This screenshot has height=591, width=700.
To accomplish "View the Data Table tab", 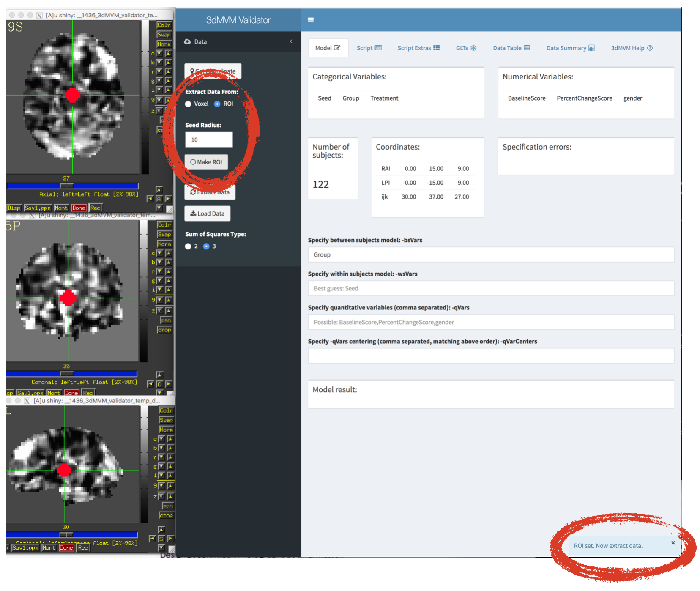I will click(511, 48).
